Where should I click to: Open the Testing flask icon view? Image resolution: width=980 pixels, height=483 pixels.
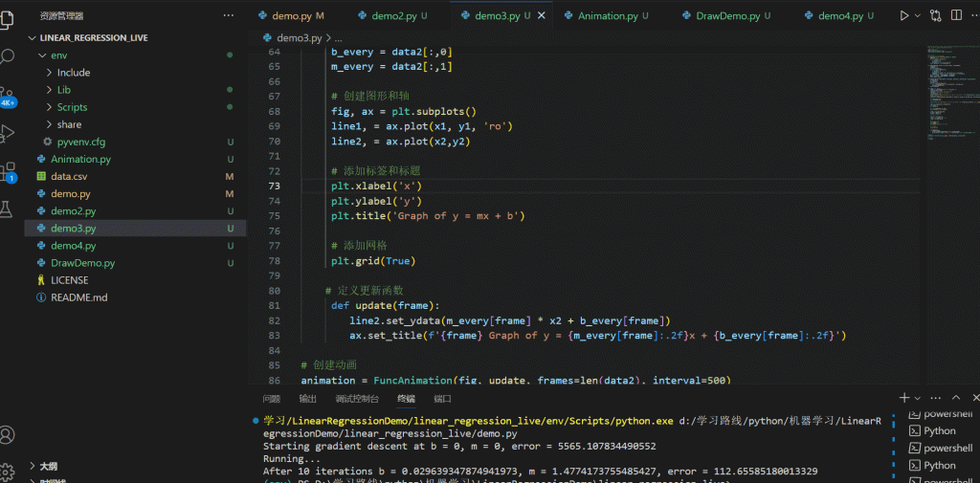9,208
